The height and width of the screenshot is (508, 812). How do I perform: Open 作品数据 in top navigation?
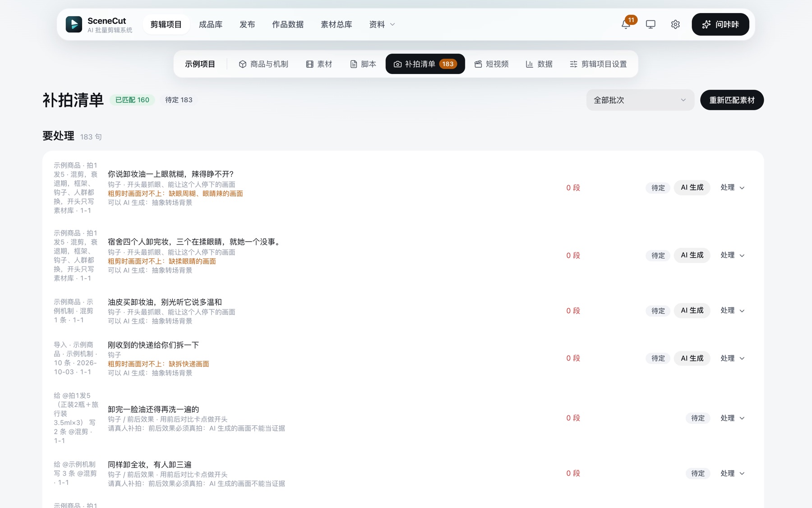click(x=288, y=24)
